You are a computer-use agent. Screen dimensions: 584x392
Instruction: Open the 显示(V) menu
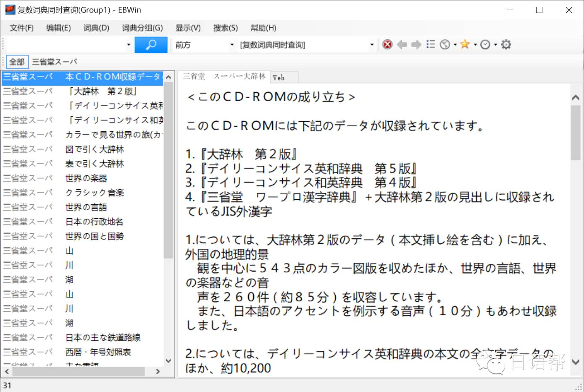[188, 28]
